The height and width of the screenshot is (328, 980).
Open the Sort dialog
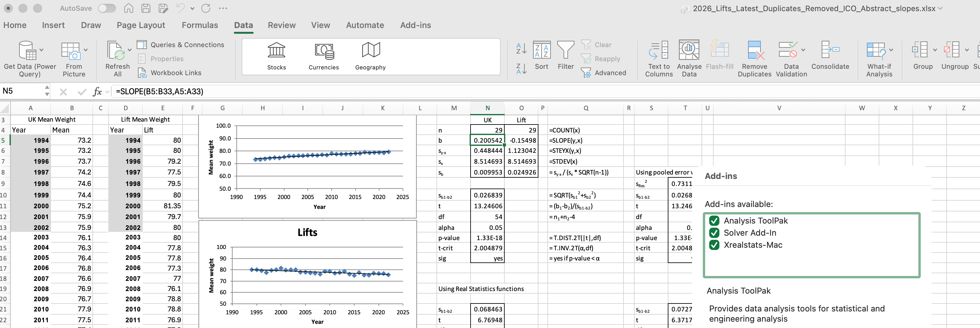coord(542,55)
